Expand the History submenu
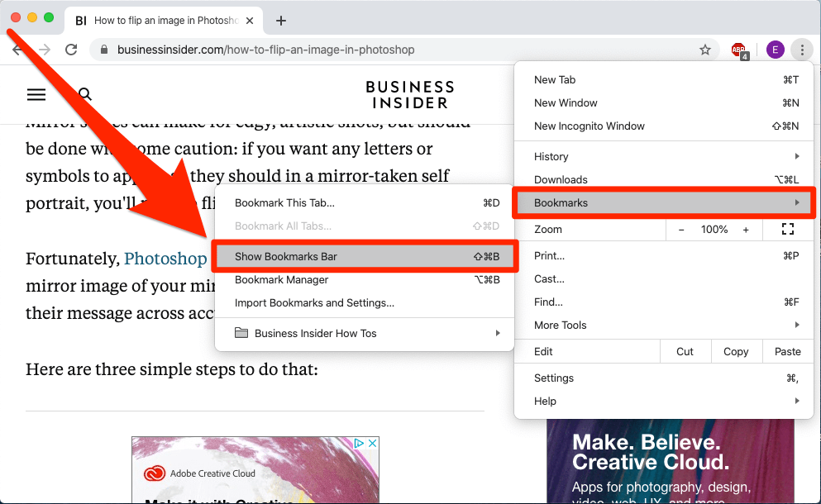Image resolution: width=821 pixels, height=504 pixels. [x=664, y=156]
